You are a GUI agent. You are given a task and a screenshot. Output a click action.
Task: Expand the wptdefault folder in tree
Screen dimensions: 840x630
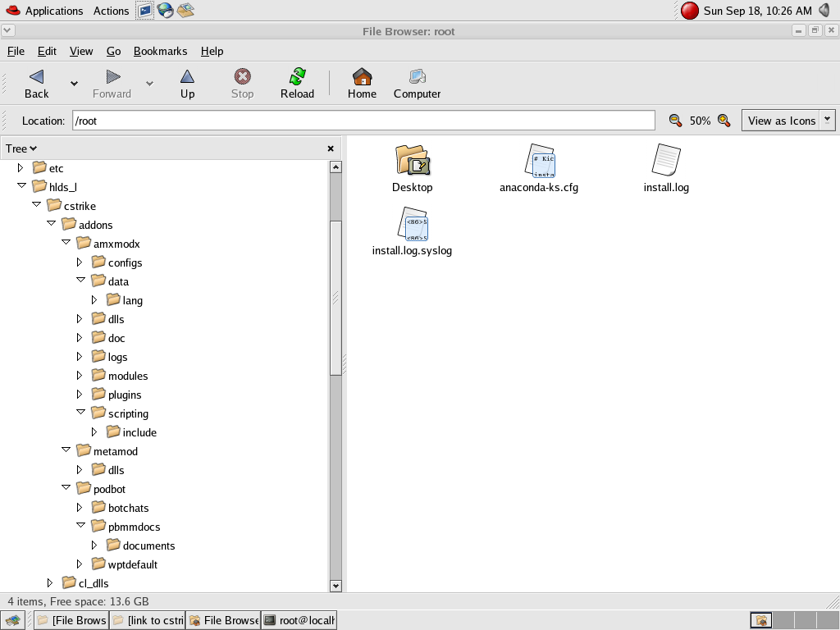(80, 564)
